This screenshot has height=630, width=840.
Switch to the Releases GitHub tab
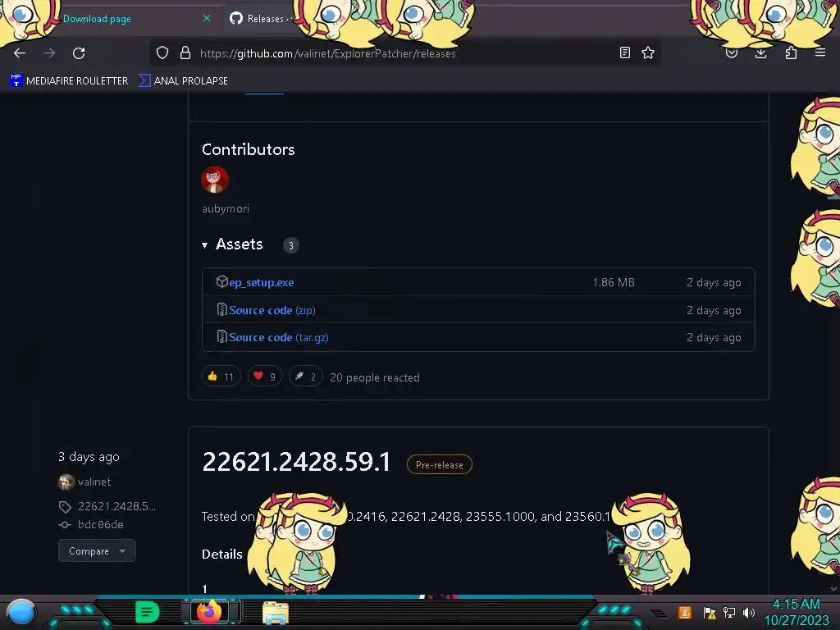[x=260, y=19]
